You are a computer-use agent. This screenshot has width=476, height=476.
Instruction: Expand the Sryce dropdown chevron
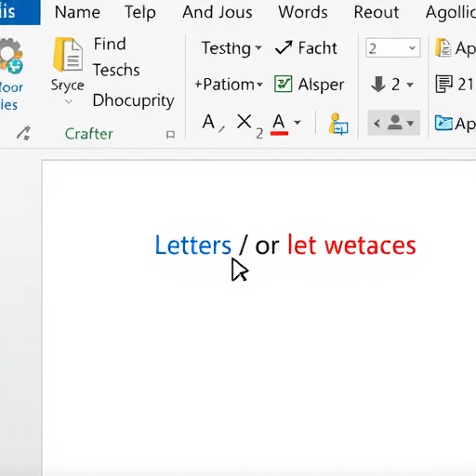pos(69,101)
